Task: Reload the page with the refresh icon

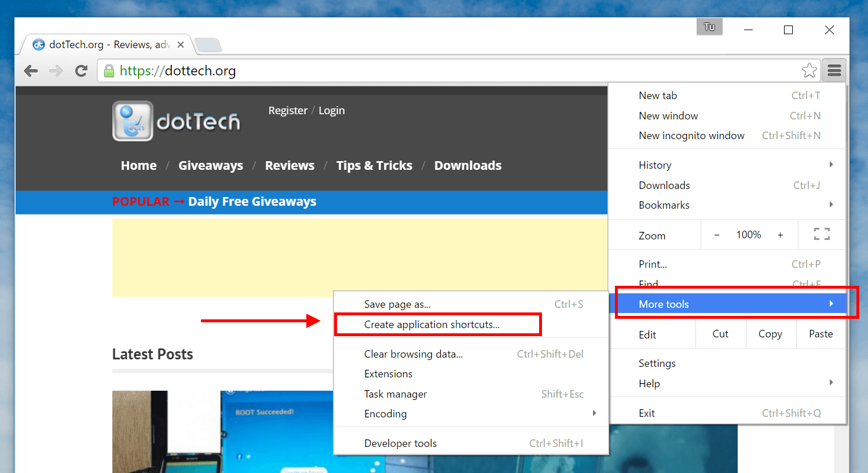Action: (81, 71)
